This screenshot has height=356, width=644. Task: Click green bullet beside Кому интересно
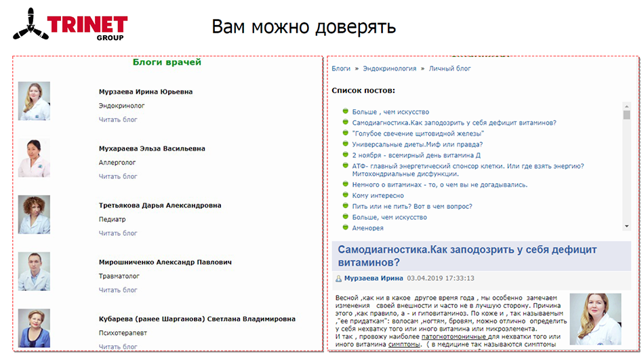click(x=346, y=195)
